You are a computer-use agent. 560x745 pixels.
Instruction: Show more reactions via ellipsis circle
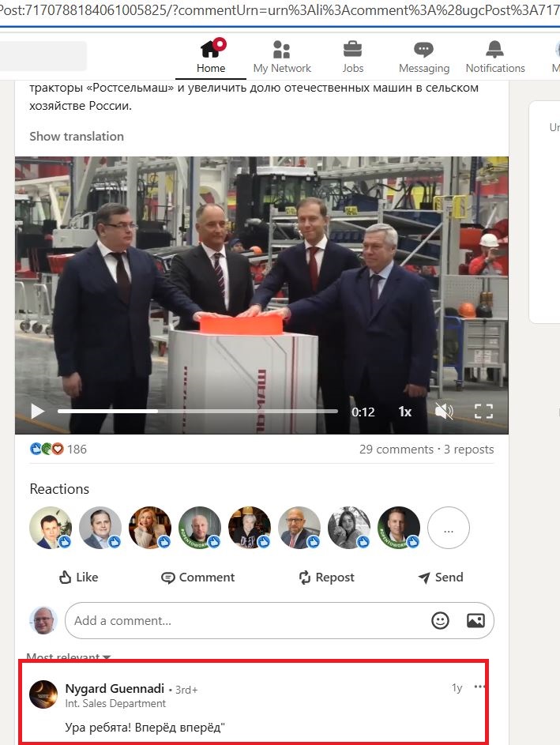449,528
